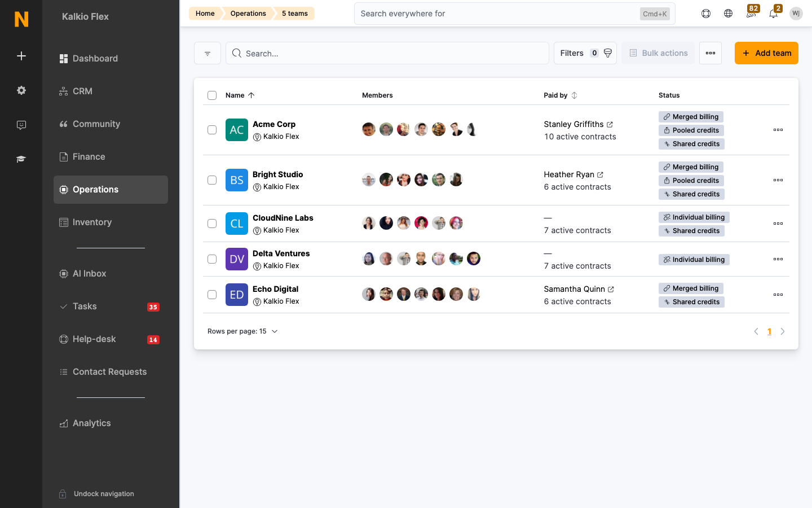Click the Add team button
Image resolution: width=812 pixels, height=508 pixels.
[766, 53]
